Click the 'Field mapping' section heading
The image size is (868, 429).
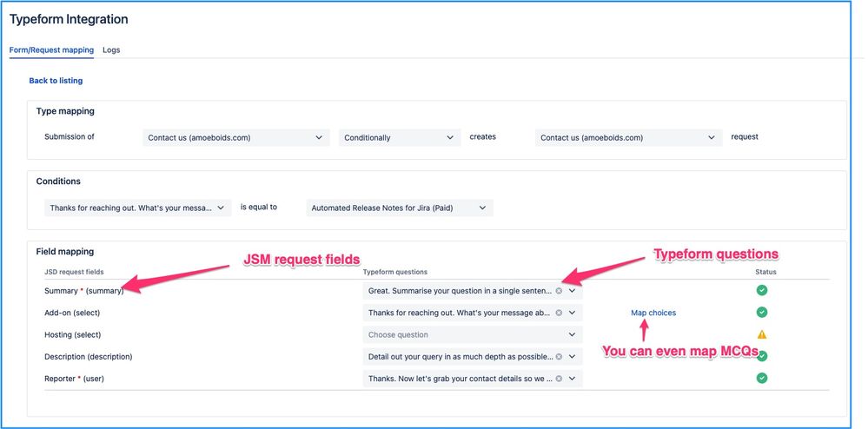click(x=65, y=252)
